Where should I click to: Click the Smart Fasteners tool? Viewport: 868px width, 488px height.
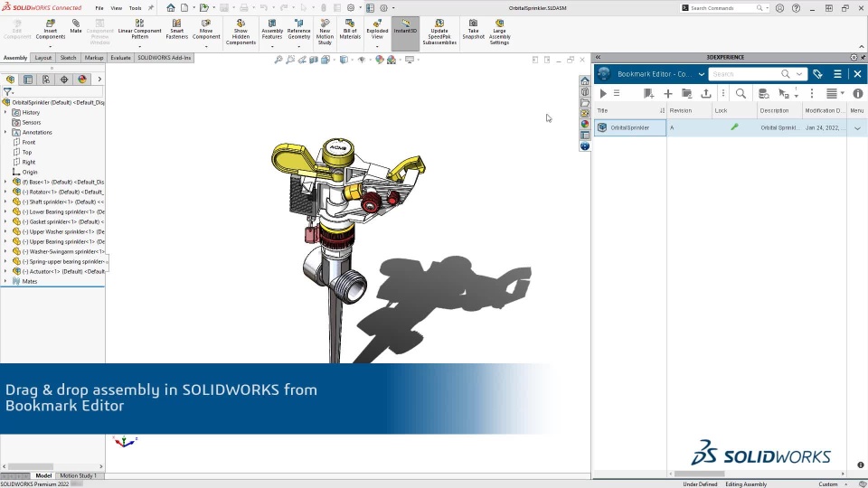point(176,29)
